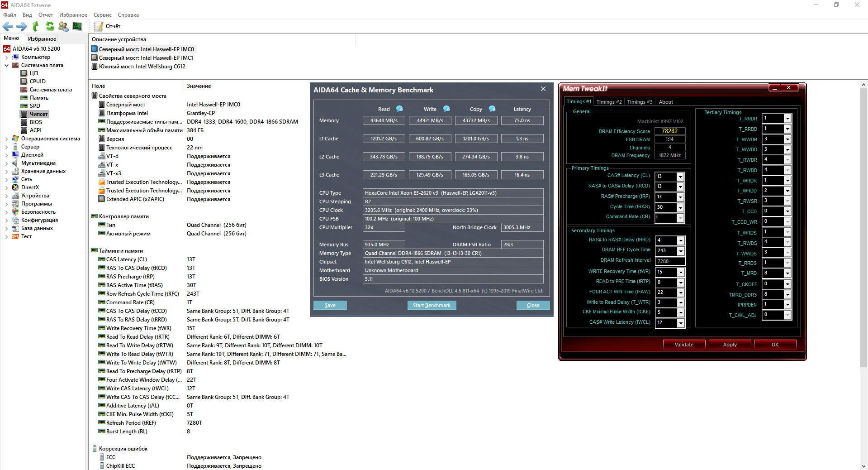The width and height of the screenshot is (868, 470).
Task: Click the Write column info icon
Action: 446,109
